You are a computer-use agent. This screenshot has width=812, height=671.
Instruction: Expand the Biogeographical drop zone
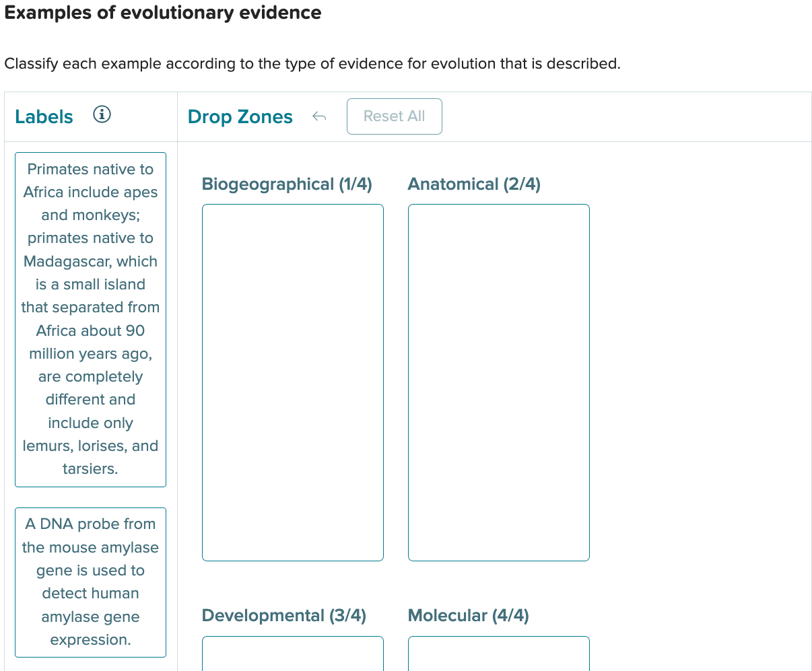click(x=292, y=382)
